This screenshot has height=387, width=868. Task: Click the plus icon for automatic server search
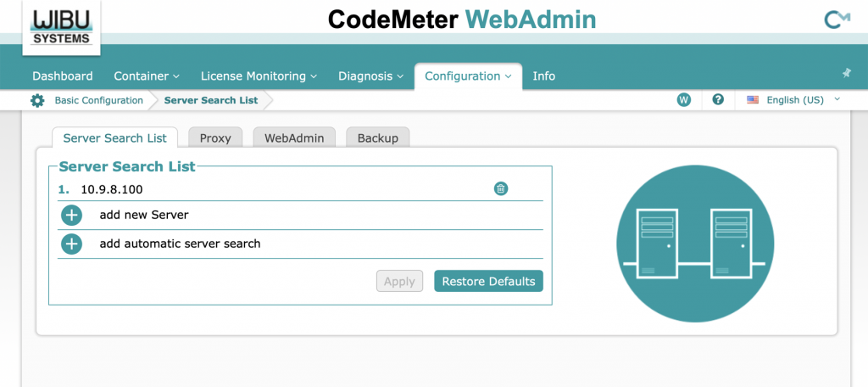(71, 244)
